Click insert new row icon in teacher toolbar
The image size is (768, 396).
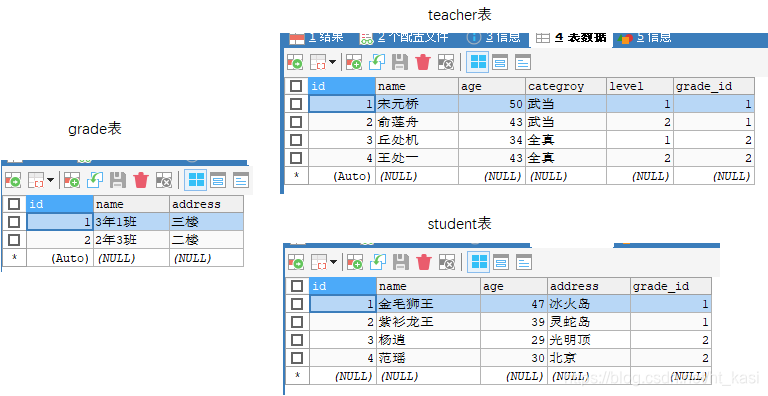(x=354, y=62)
